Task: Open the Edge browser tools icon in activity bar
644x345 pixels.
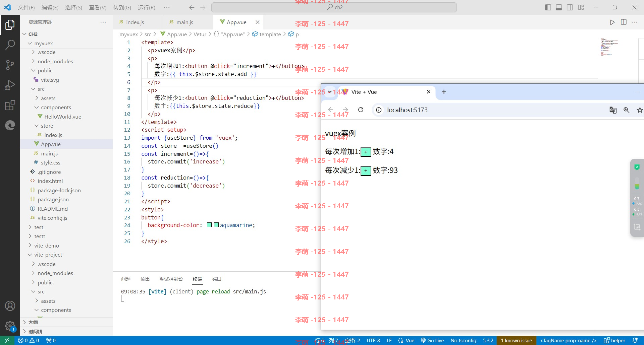Action: pyautogui.click(x=10, y=125)
